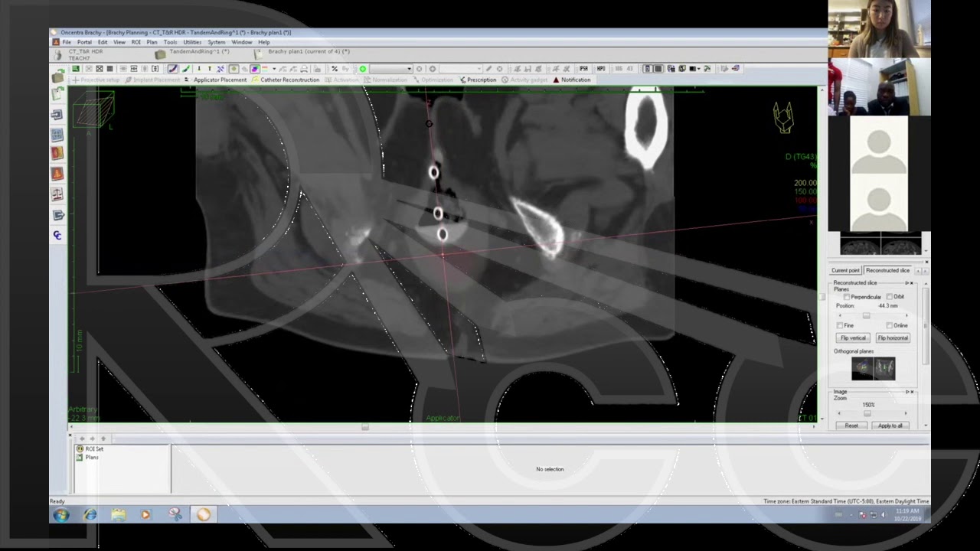This screenshot has width=980, height=551.
Task: Click the percent toolbar icon
Action: pos(335,69)
